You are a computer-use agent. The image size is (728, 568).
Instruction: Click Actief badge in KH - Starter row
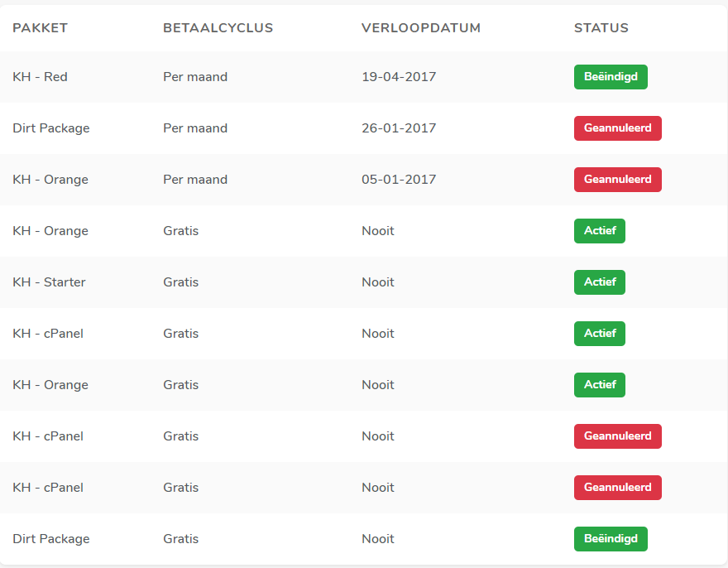coord(599,282)
